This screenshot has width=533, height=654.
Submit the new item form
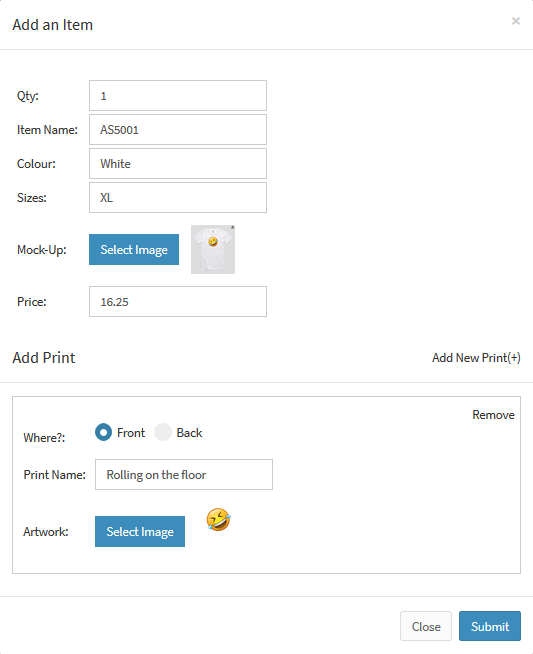click(490, 626)
